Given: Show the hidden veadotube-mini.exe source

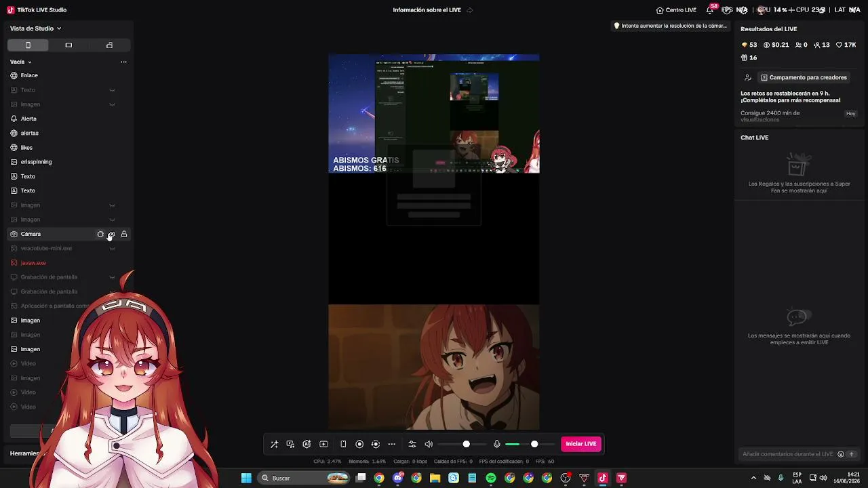Looking at the screenshot, I should (x=113, y=249).
